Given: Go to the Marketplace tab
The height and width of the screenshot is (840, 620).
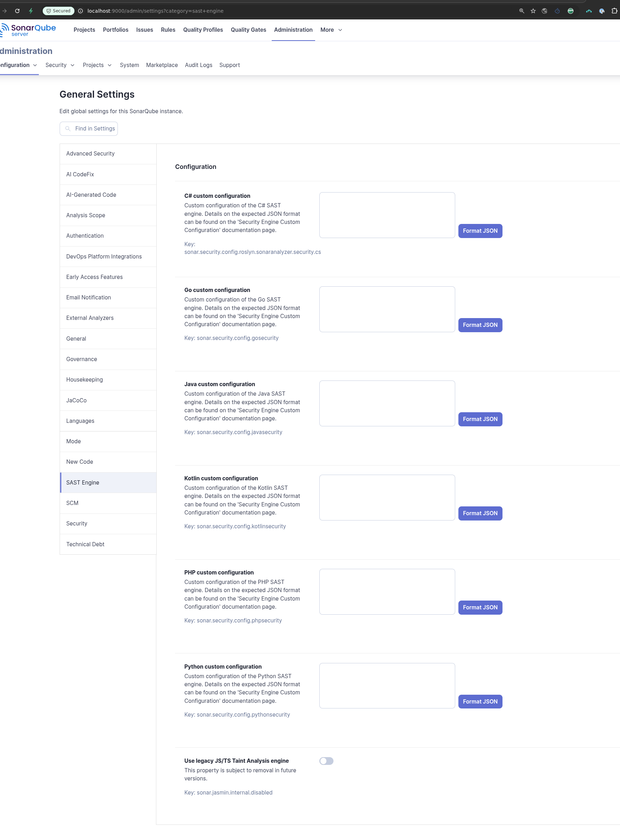Looking at the screenshot, I should coord(162,65).
